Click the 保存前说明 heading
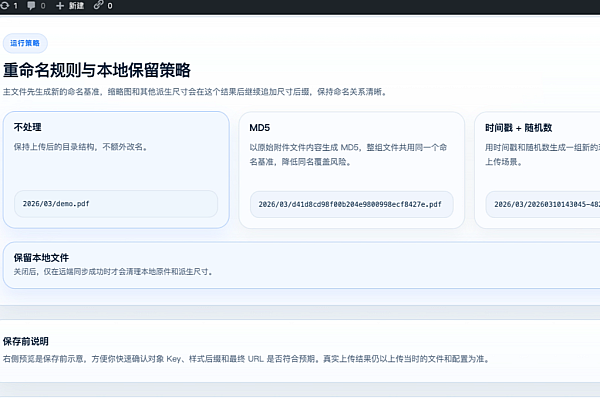This screenshot has height=400, width=600. tap(26, 341)
